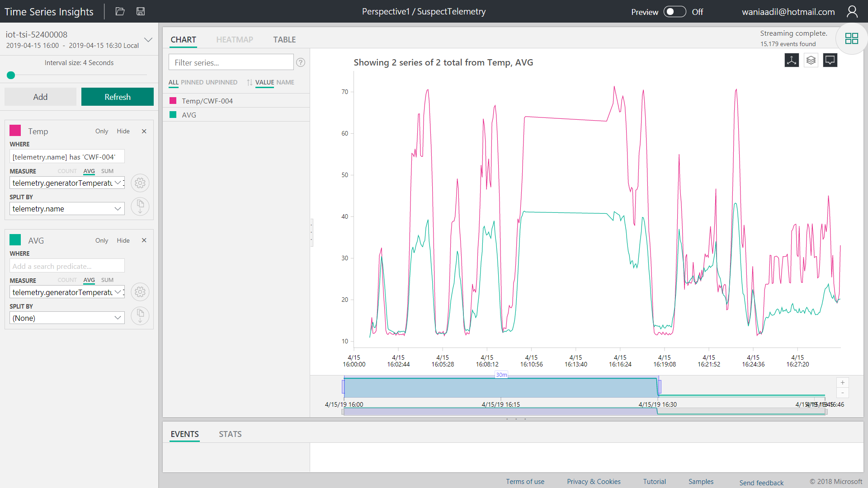Screen dimensions: 868x488
Task: Open the perspective grid view icon
Action: 851,38
